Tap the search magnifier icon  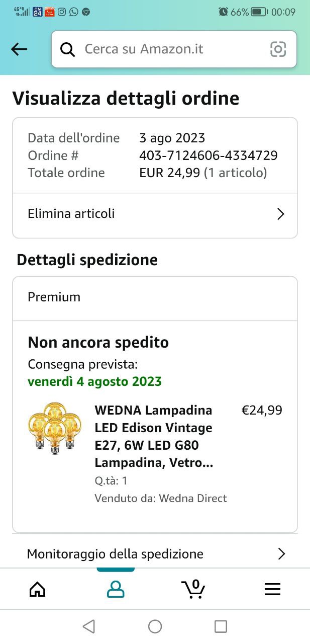(67, 49)
